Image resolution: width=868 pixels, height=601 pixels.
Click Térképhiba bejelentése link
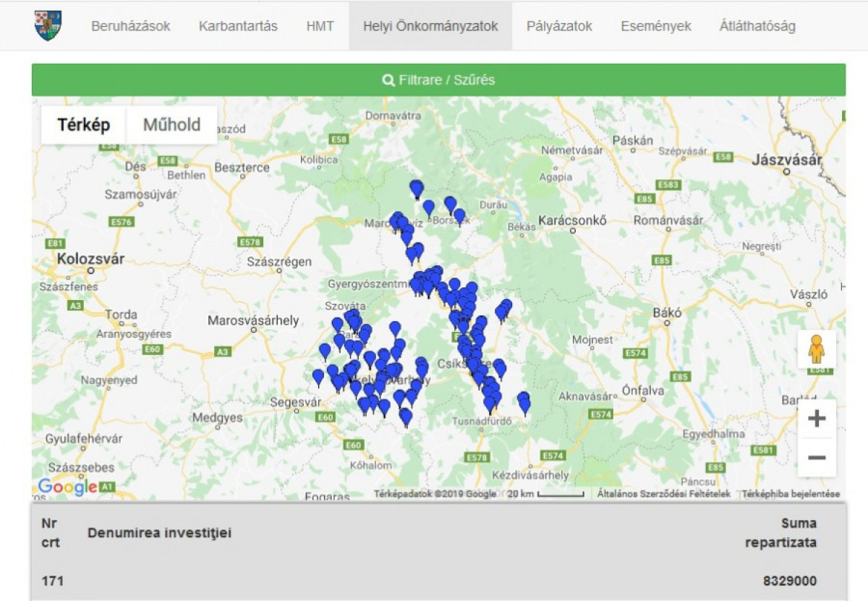point(791,494)
